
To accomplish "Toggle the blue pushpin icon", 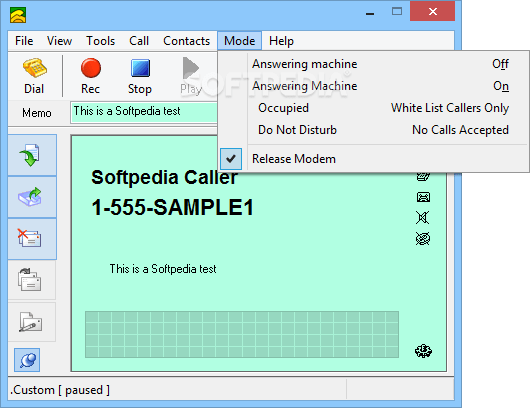I will click(x=27, y=360).
